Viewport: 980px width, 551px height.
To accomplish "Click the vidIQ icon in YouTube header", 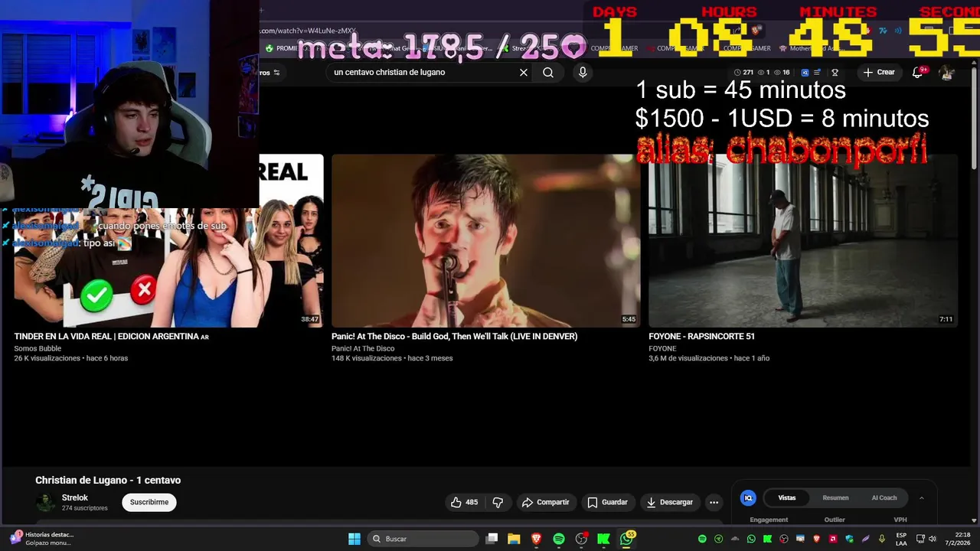I will coord(805,73).
